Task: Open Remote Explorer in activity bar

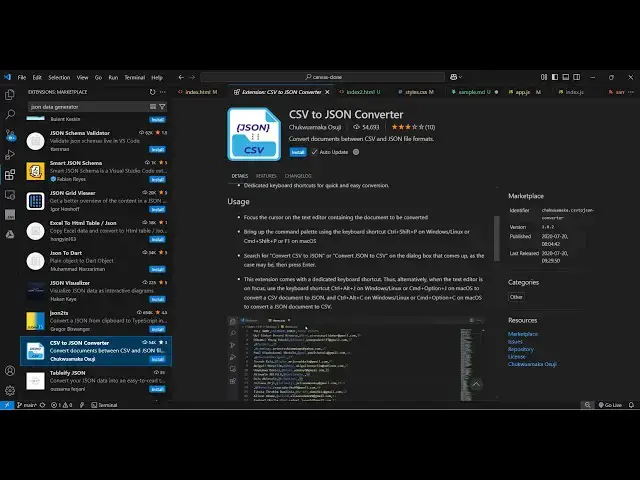Action: tap(10, 195)
